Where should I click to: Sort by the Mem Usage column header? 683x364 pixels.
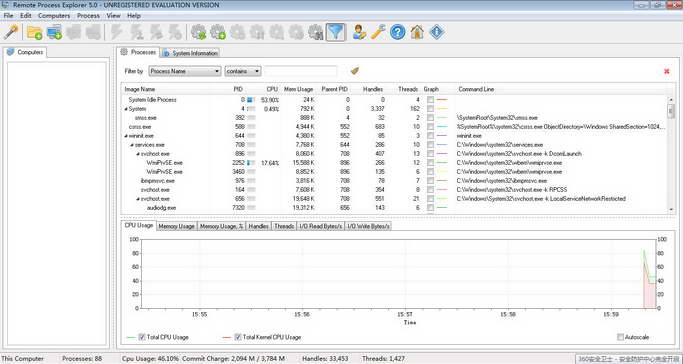298,89
